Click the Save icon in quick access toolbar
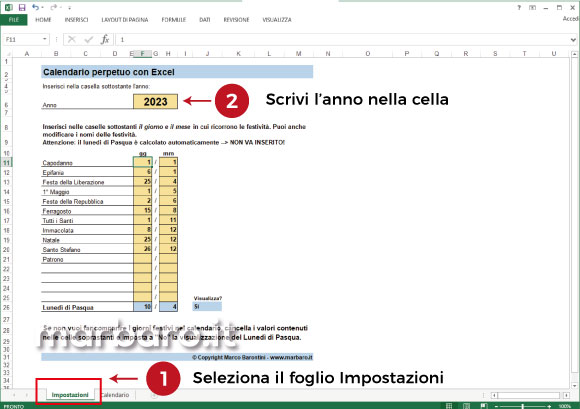This screenshot has height=409, width=580. (x=22, y=7)
